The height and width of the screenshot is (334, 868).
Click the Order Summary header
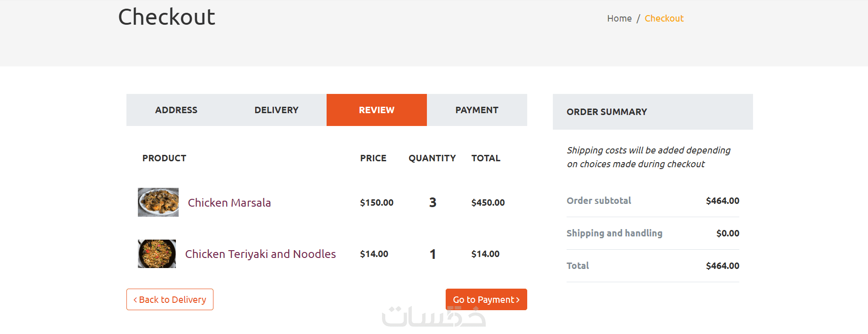606,112
